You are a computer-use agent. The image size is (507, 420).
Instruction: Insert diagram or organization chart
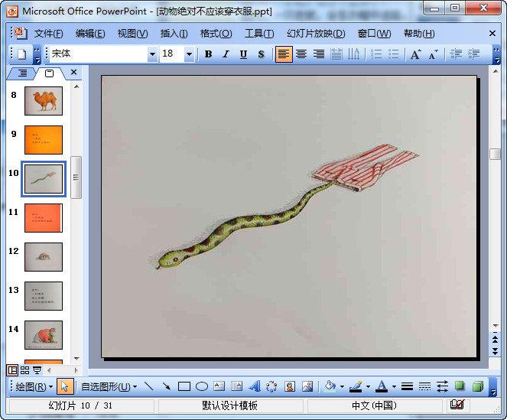(271, 386)
